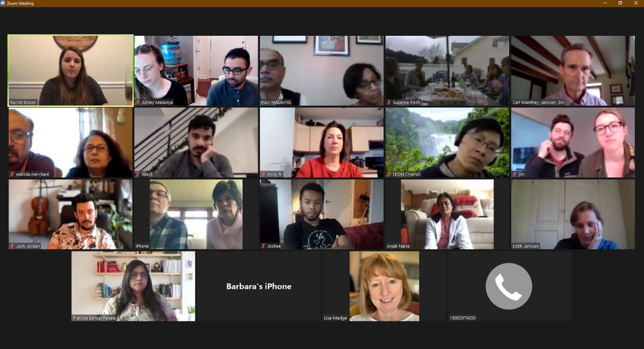Click muted mic icon next to wahida.merchant
The height and width of the screenshot is (349, 644).
(x=13, y=174)
